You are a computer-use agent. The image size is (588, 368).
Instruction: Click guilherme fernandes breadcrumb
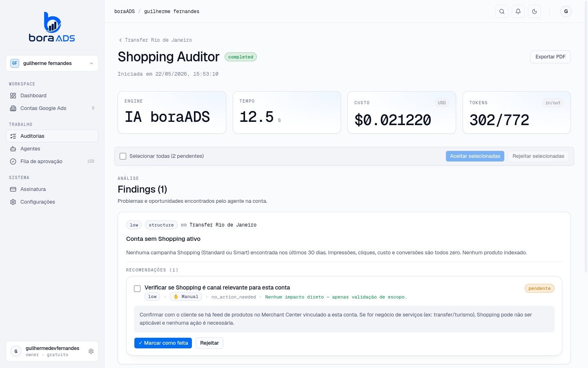point(171,11)
